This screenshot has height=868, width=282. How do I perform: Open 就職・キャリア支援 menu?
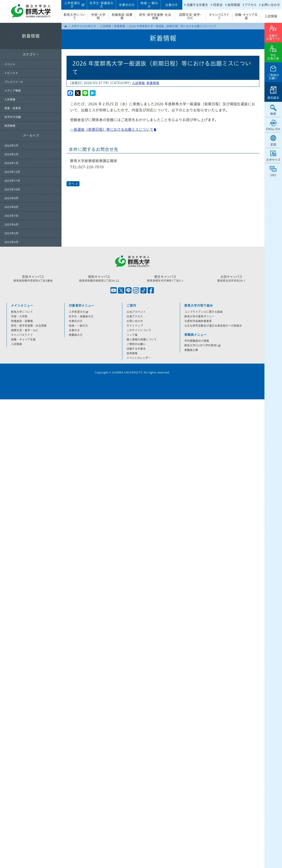click(x=246, y=16)
